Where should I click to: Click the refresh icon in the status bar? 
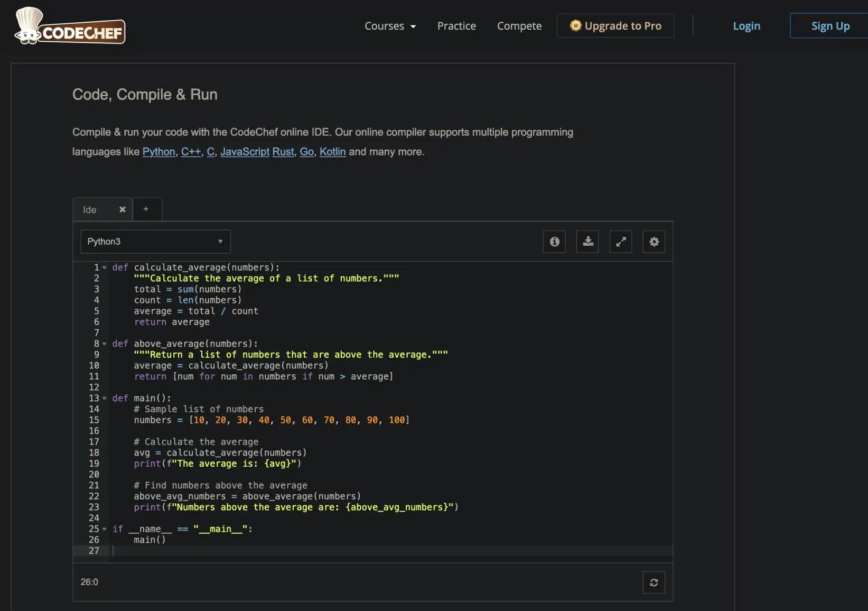(x=654, y=582)
